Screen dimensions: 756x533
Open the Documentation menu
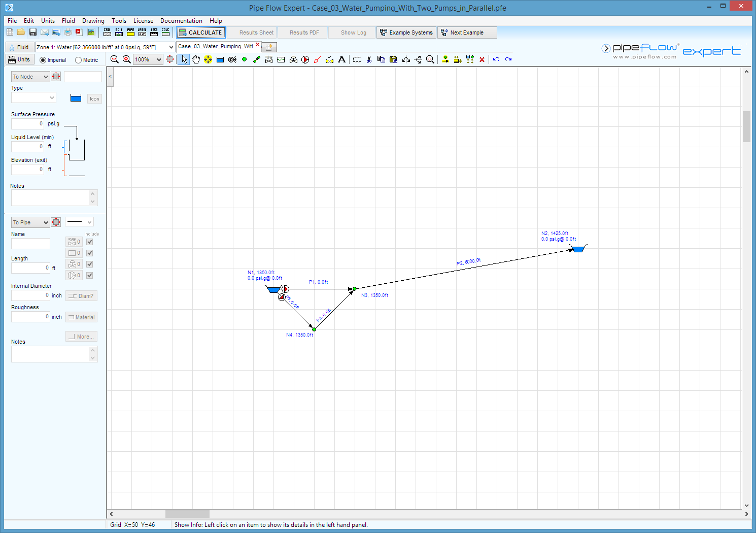(181, 21)
